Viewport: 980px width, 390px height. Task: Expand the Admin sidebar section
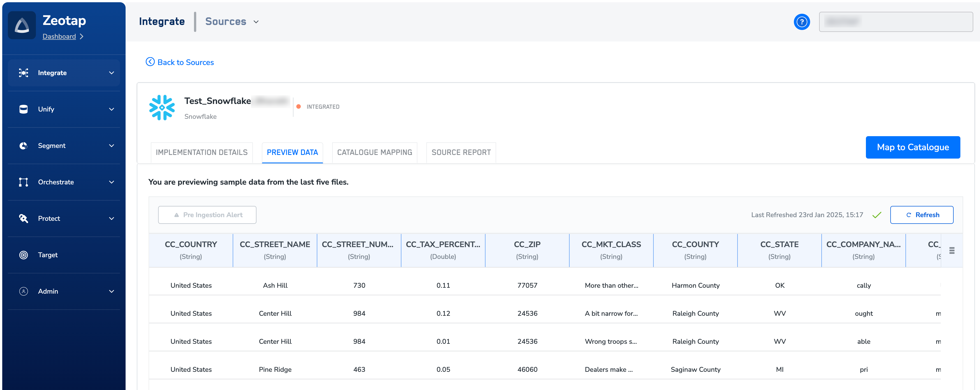(111, 292)
